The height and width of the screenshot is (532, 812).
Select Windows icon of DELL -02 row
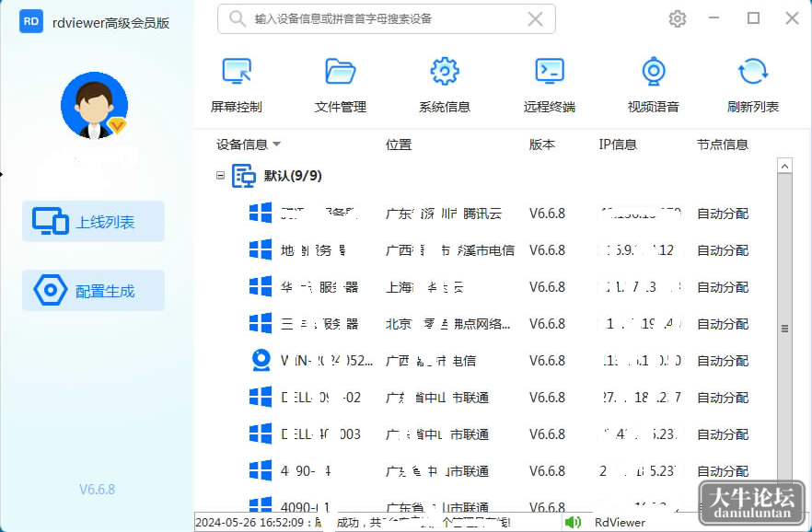(261, 397)
